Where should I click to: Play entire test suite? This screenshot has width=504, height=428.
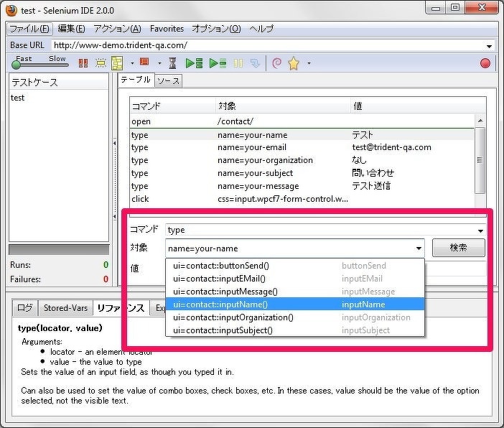point(194,63)
